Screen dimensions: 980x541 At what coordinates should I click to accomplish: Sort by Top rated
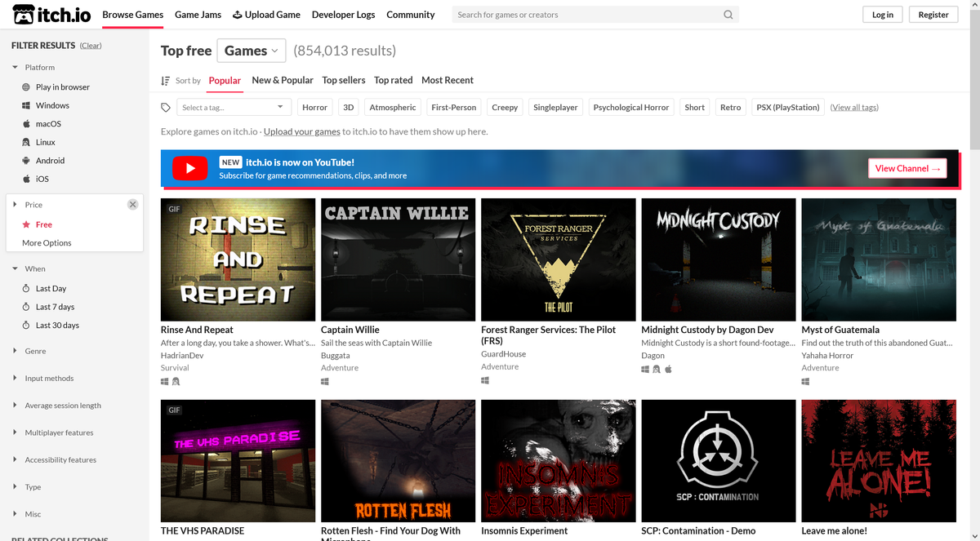point(394,80)
